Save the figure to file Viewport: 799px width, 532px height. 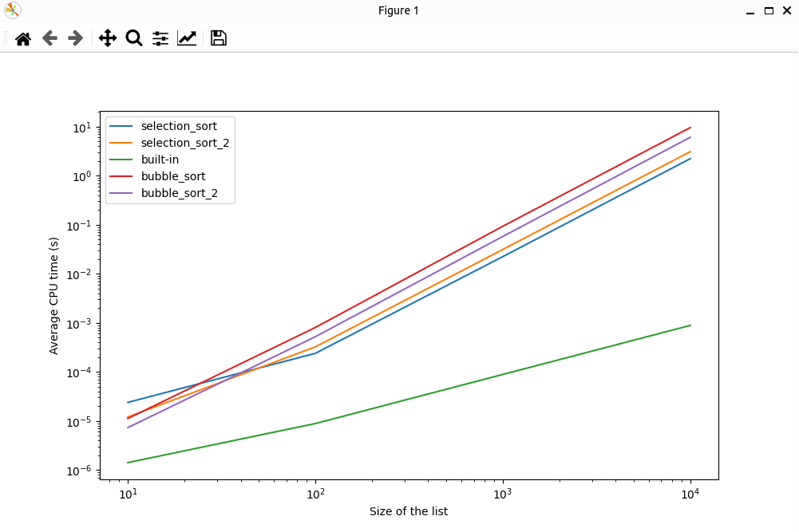(218, 38)
